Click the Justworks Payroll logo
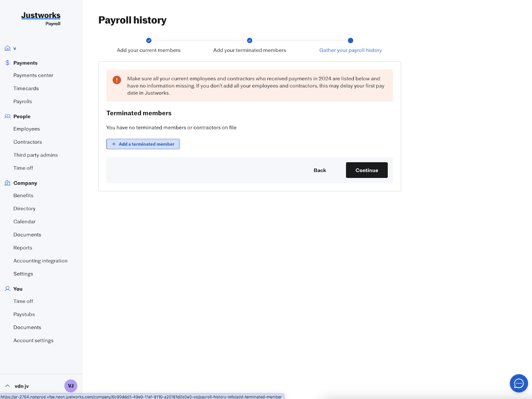This screenshot has height=399, width=532. (41, 19)
